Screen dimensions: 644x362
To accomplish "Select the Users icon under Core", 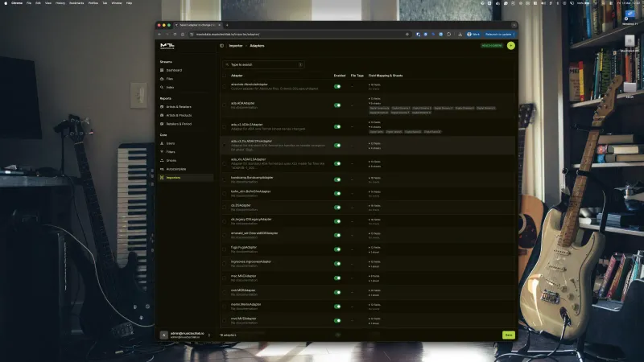I will coord(163,143).
